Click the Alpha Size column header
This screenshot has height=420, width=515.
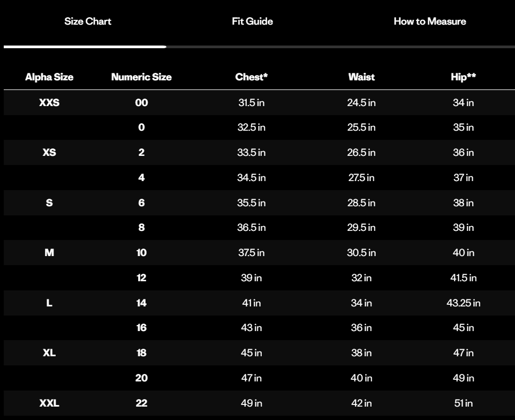[x=49, y=77]
